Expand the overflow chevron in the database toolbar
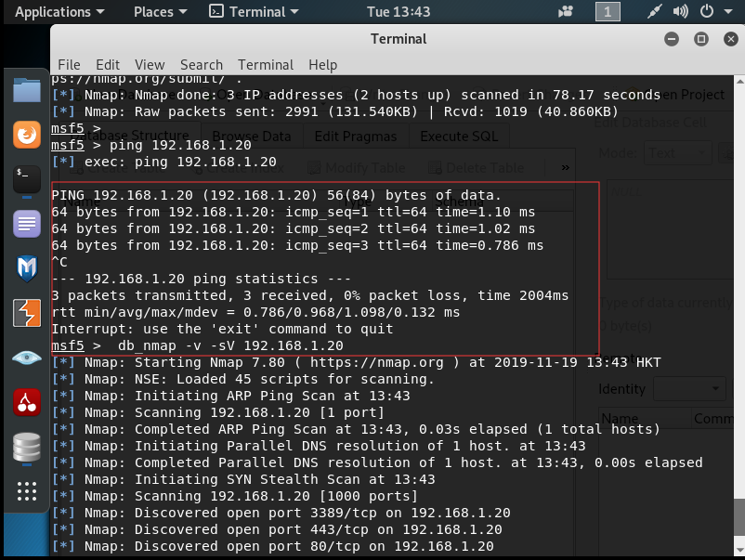This screenshot has height=560, width=745. click(568, 167)
